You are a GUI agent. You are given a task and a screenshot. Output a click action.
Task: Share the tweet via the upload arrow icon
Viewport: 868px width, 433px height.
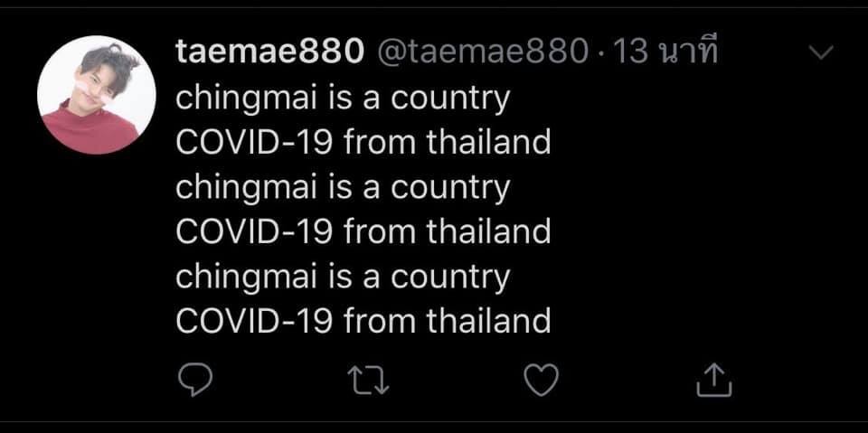click(x=713, y=381)
